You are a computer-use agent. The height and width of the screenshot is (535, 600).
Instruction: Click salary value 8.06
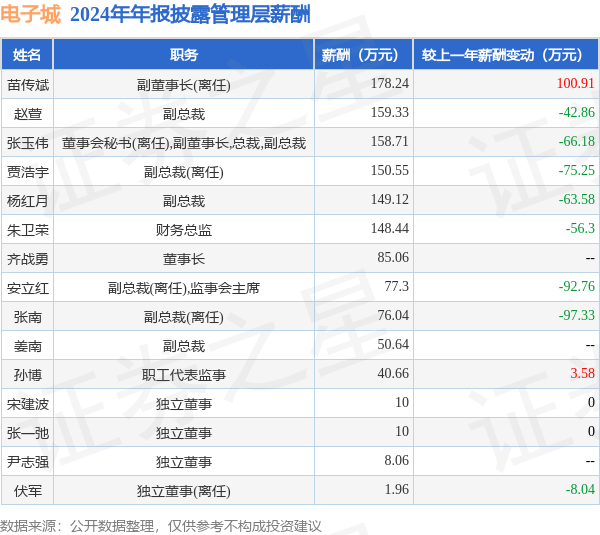point(396,460)
